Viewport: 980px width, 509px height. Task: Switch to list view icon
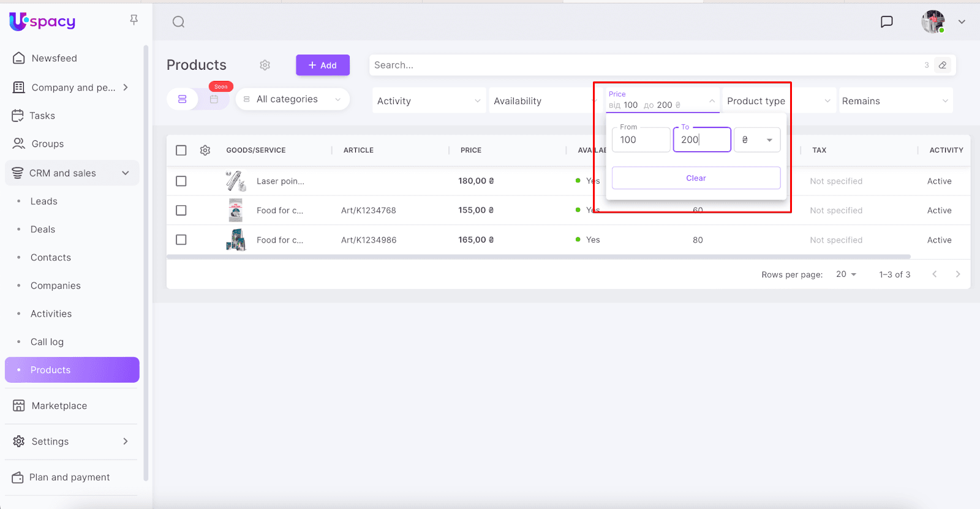coord(183,99)
